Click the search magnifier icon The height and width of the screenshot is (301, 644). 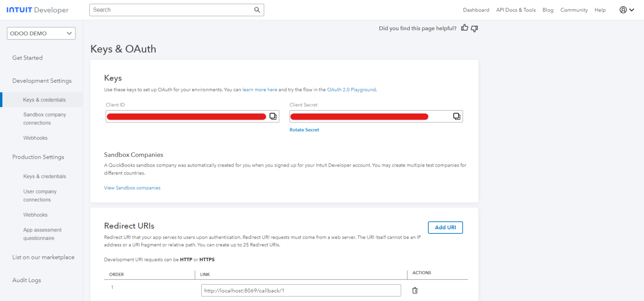(257, 10)
